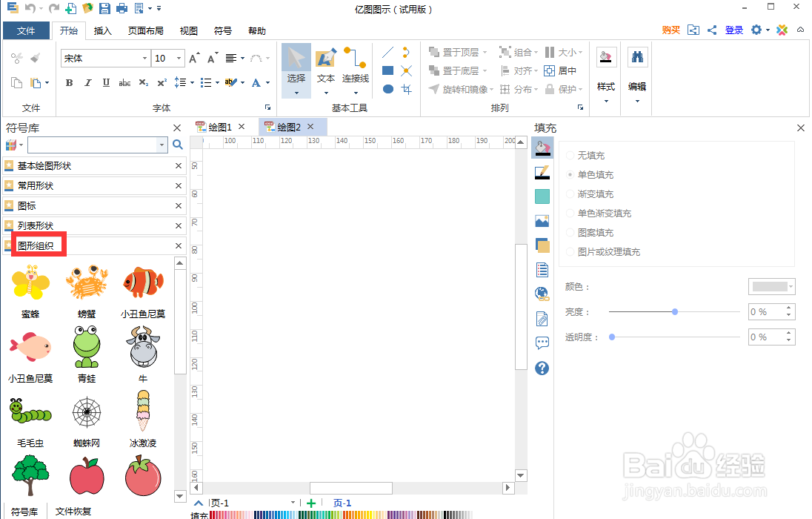The image size is (812, 519).
Task: Select the crop tool icon
Action: tap(407, 89)
